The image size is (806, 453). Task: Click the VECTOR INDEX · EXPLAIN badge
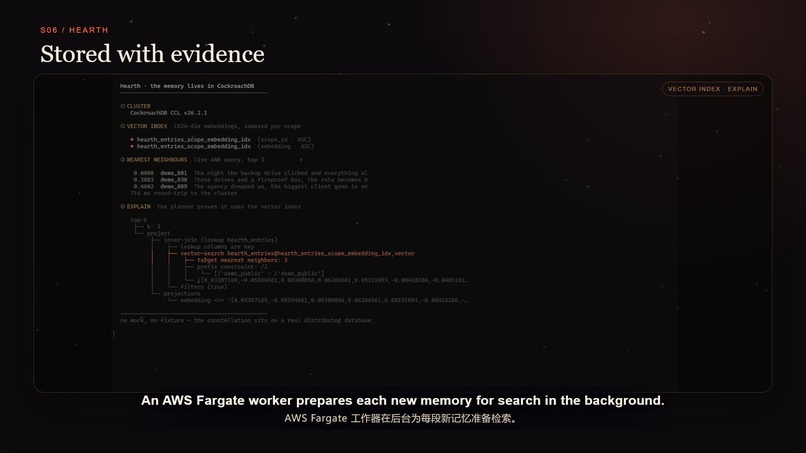712,89
